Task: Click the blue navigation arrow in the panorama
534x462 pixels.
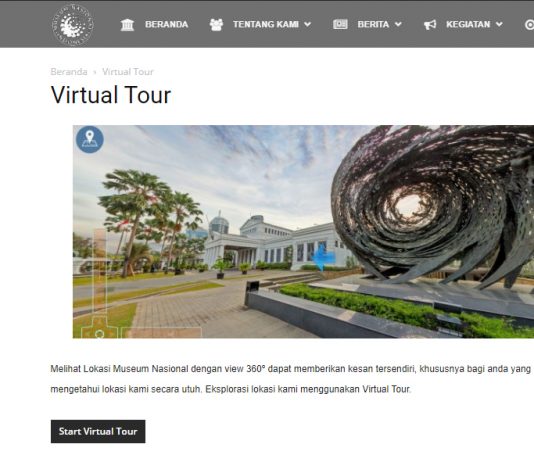Action: pyautogui.click(x=324, y=257)
